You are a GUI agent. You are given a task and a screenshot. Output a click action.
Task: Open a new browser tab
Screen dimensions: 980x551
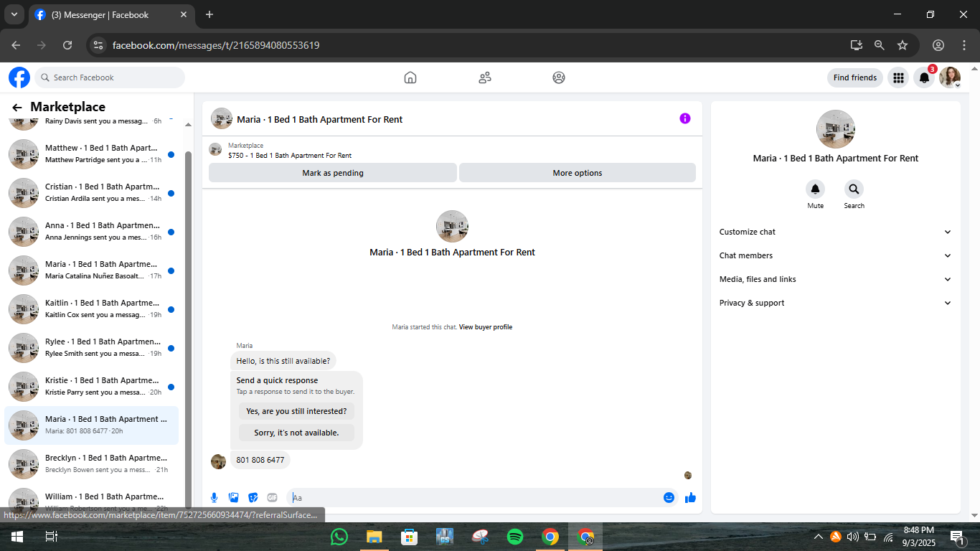209,14
